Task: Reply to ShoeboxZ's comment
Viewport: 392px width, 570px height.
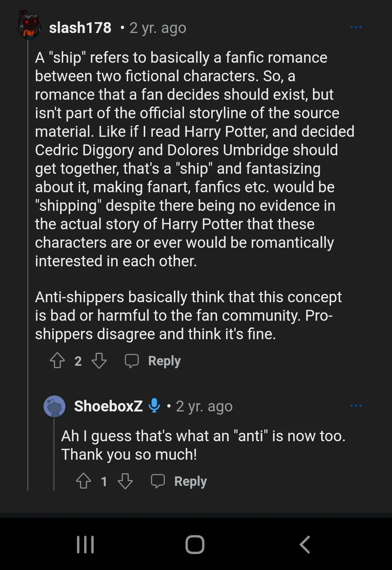Action: pos(190,481)
